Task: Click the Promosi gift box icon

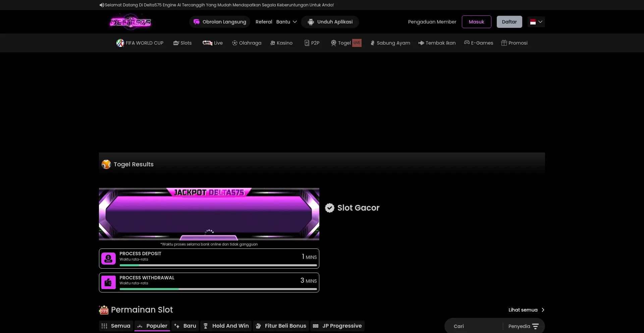Action: (504, 43)
